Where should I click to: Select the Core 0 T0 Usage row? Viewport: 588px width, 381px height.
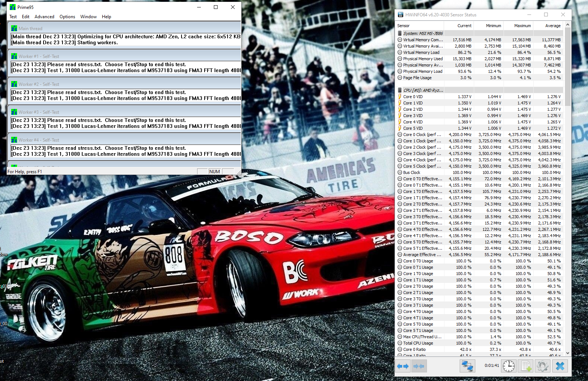[x=479, y=261]
